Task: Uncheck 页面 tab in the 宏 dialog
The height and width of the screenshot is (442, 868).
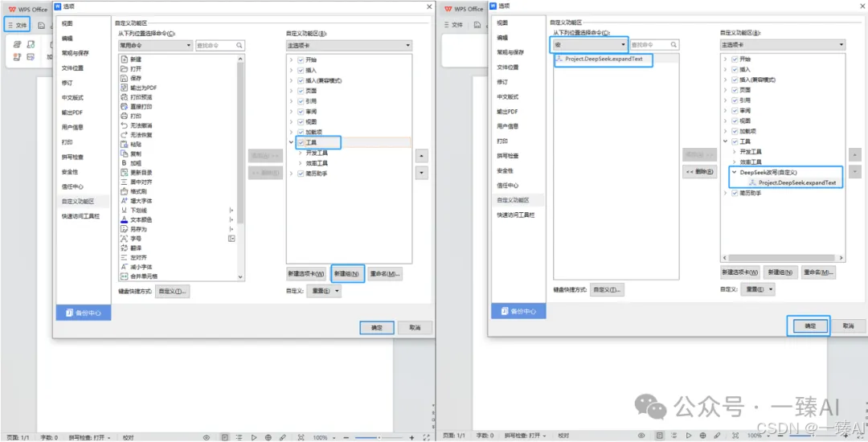Action: pyautogui.click(x=735, y=90)
